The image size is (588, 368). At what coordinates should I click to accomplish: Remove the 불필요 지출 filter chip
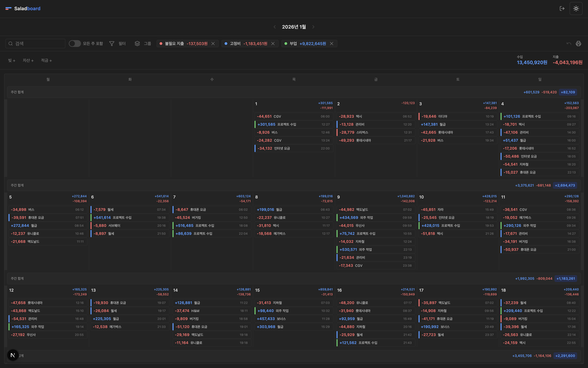[213, 44]
